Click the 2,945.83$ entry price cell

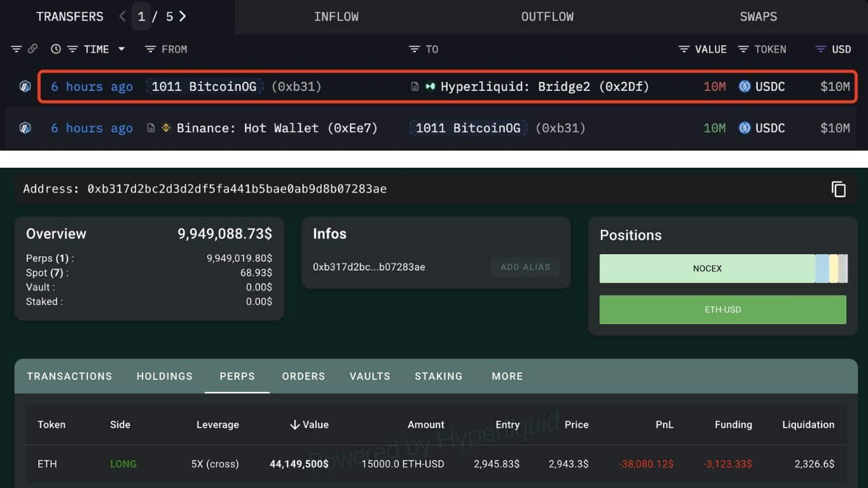coord(497,464)
